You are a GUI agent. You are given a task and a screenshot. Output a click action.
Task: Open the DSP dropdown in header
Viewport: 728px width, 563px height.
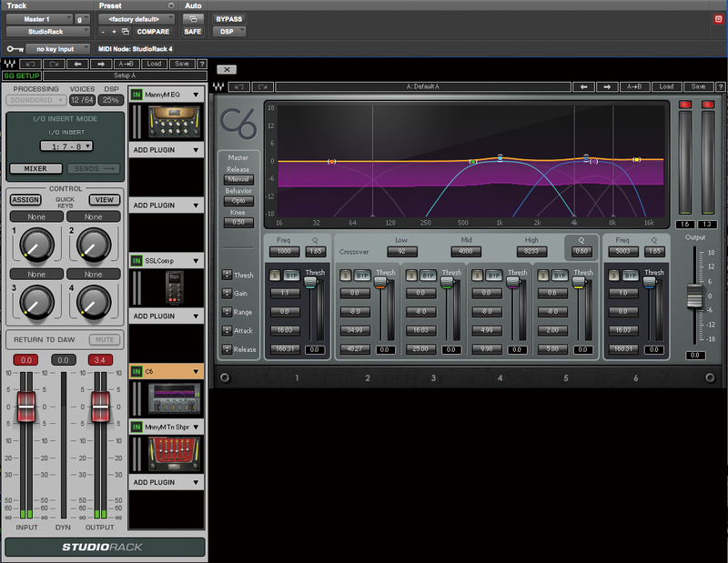pyautogui.click(x=229, y=32)
